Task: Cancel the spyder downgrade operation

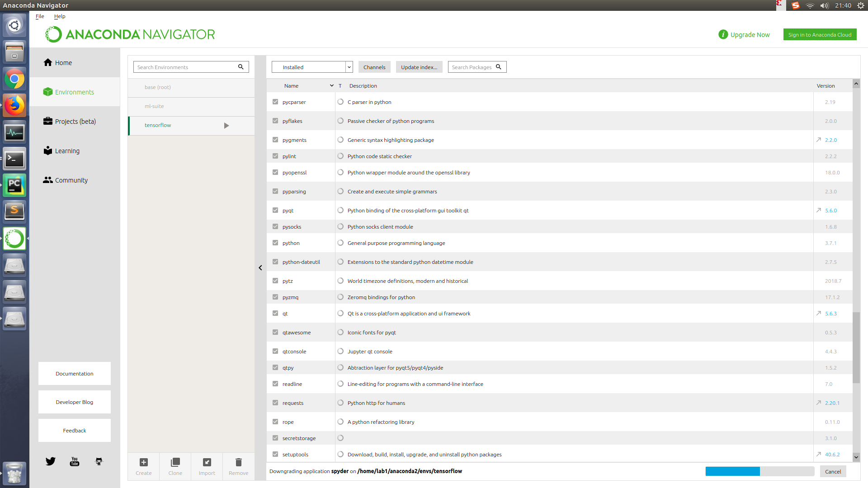Action: [833, 471]
